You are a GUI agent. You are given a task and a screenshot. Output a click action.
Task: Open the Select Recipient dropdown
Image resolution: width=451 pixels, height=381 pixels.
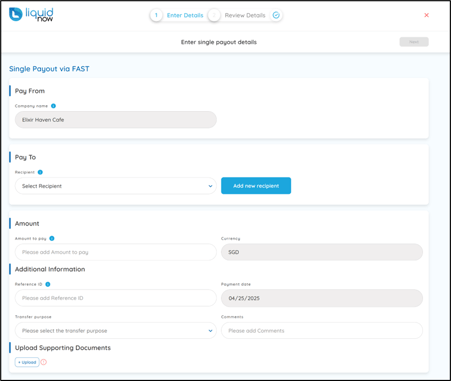click(x=116, y=186)
